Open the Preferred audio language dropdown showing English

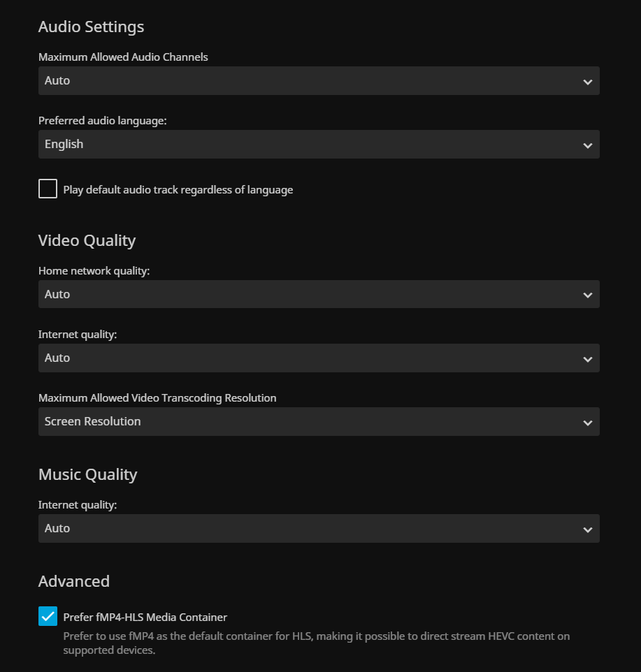[x=308, y=145]
